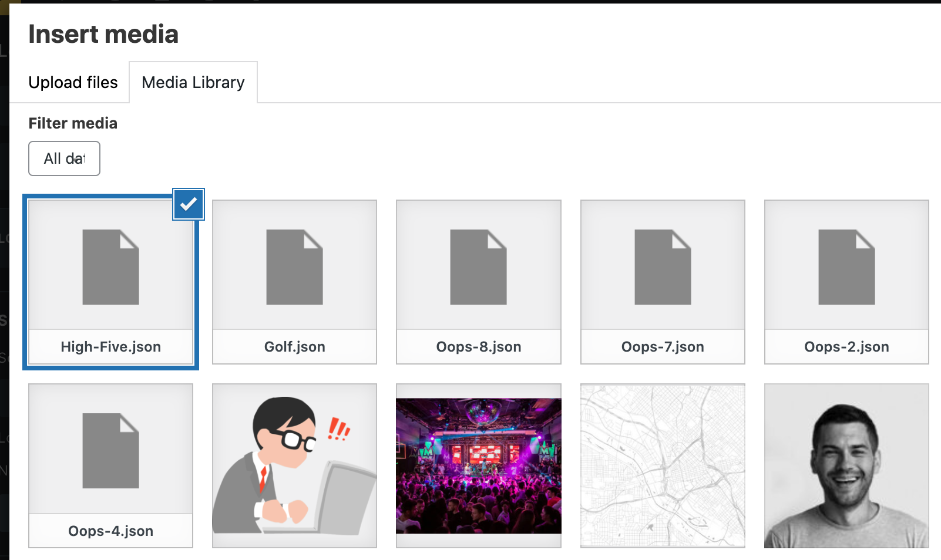Select the Media Library tab
The height and width of the screenshot is (560, 941).
[x=193, y=82]
